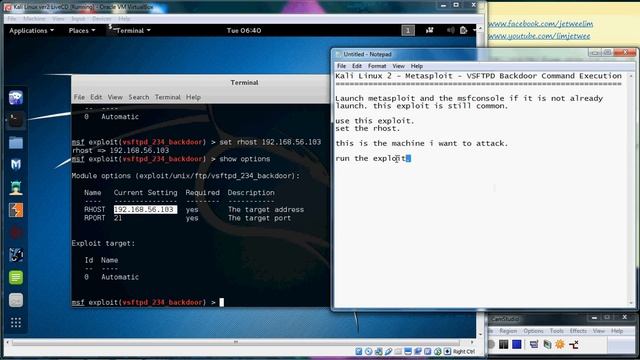Viewport: 640px width, 360px height.
Task: Open Notepad View menu
Action: (398, 66)
